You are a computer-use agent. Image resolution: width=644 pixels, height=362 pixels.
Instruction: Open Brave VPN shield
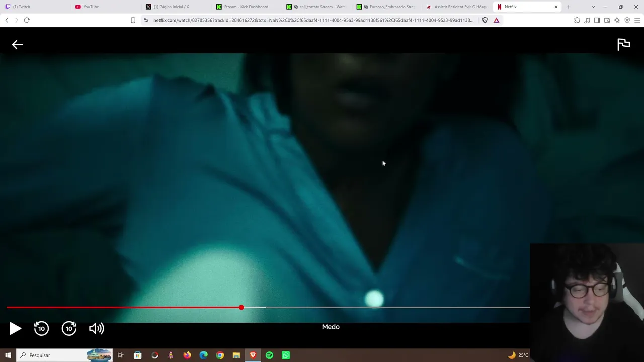pyautogui.click(x=627, y=20)
